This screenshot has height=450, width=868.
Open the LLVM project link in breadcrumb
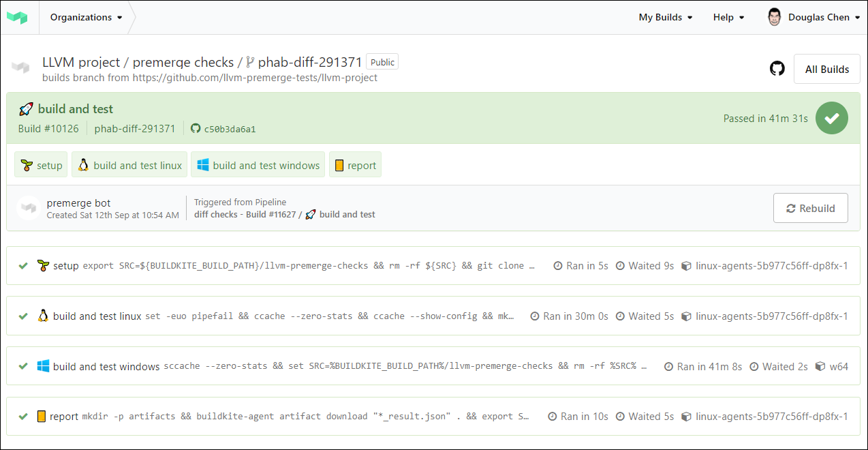(x=78, y=61)
